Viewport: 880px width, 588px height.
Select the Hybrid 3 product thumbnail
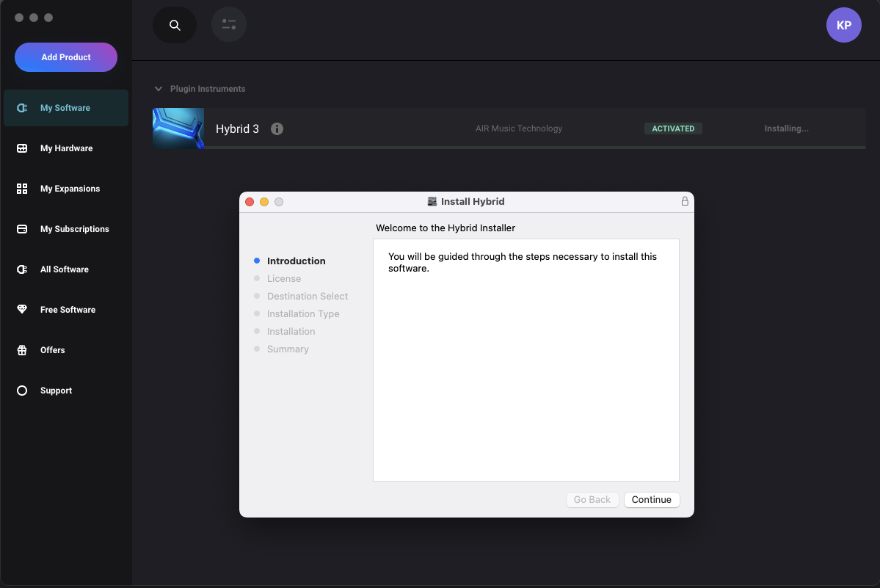pyautogui.click(x=178, y=128)
